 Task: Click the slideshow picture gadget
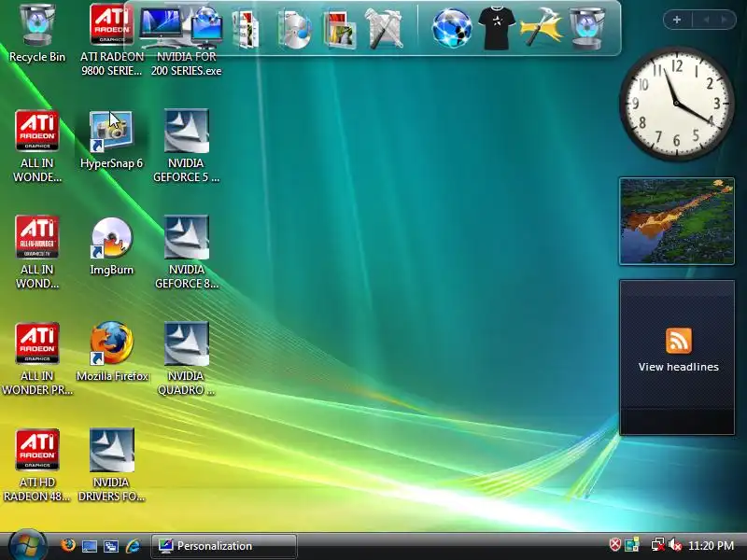click(x=676, y=221)
